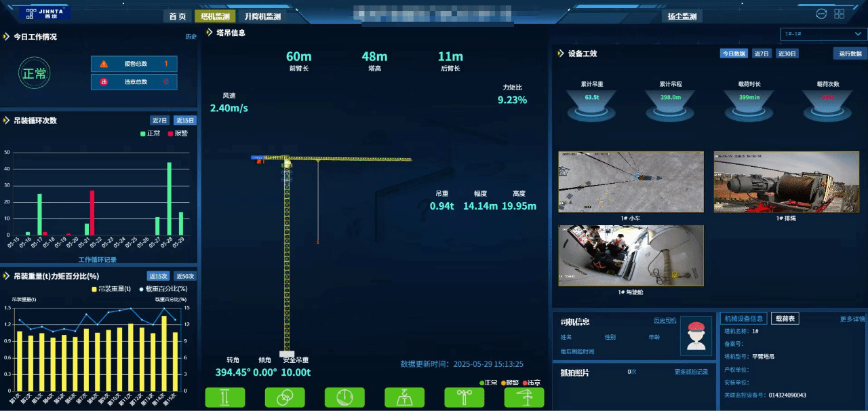Open the 更多抓拍记录 link
The height and width of the screenshot is (411, 868).
pos(691,372)
